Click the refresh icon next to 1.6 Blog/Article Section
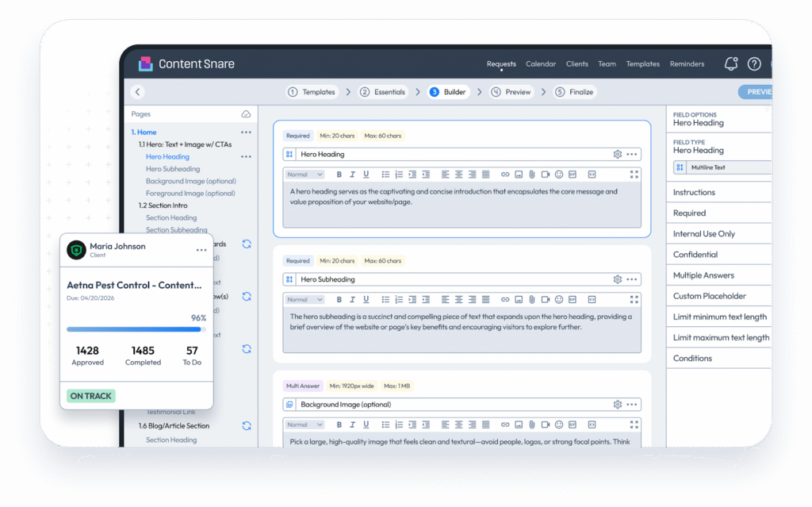This screenshot has width=812, height=507. 247,425
